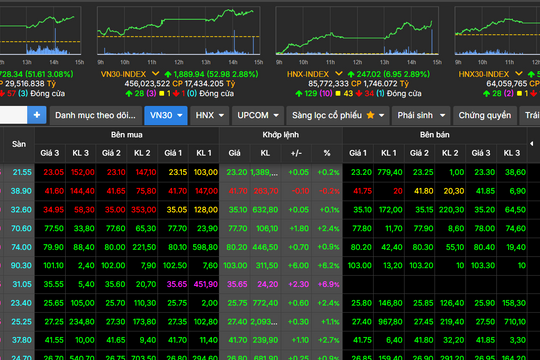Click the Bên bán column group header
The image size is (540, 360).
point(435,135)
